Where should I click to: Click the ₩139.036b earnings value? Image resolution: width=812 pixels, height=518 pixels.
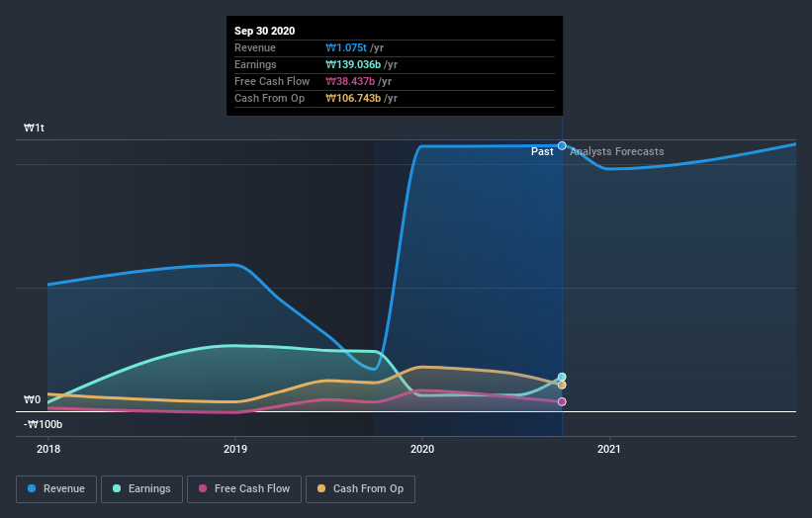353,64
